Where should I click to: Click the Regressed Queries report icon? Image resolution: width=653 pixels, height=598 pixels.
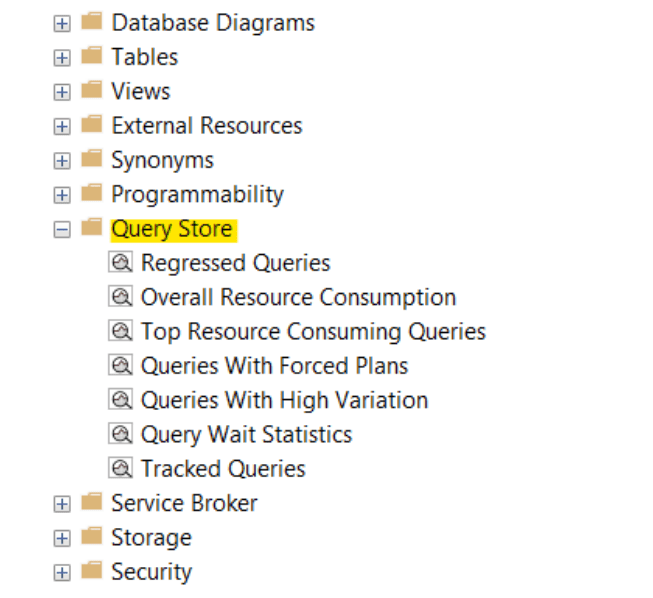coord(120,262)
